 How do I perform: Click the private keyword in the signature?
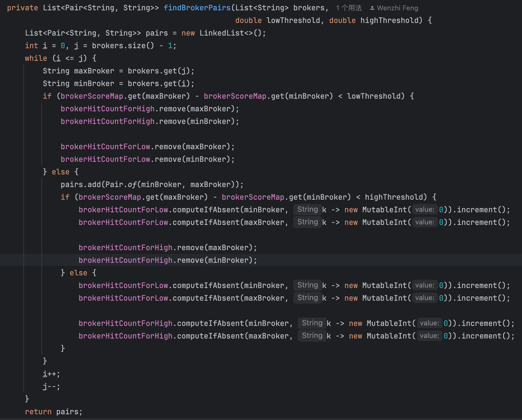22,8
